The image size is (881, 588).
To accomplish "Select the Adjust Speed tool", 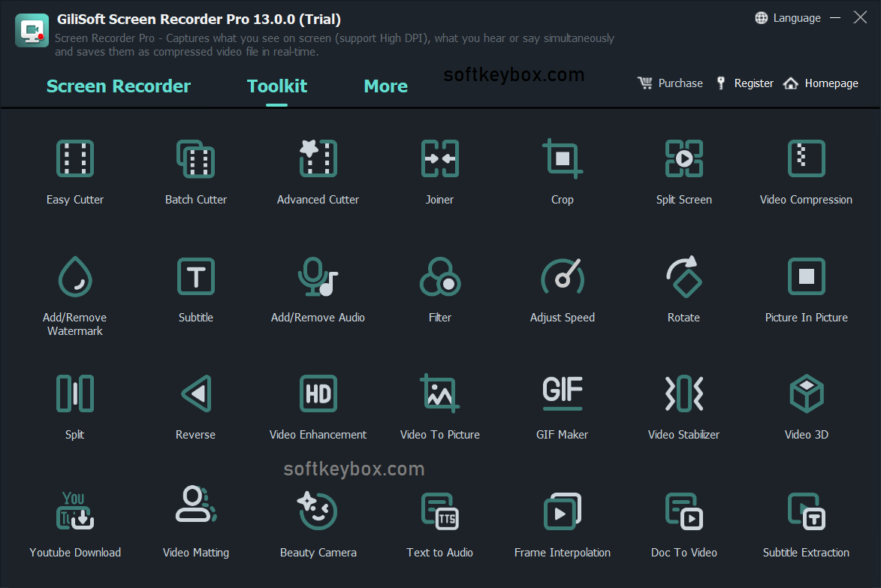I will (562, 289).
